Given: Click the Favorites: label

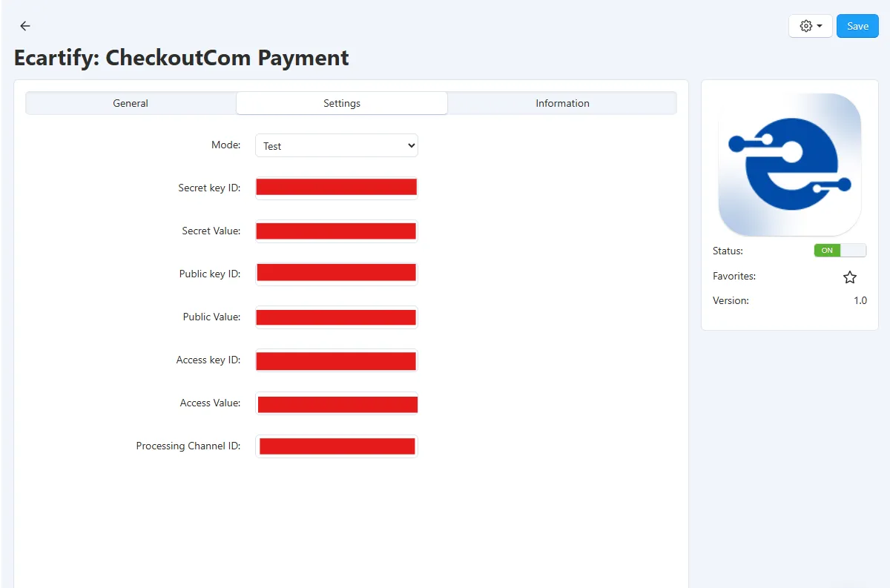Looking at the screenshot, I should click(734, 276).
